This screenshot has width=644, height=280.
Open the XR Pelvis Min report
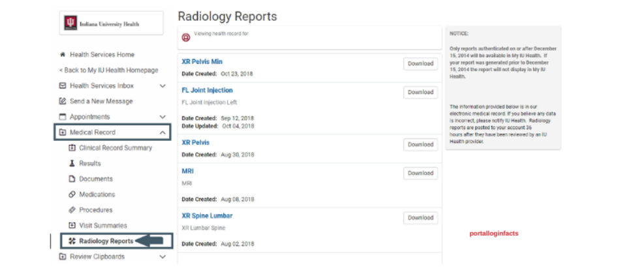202,61
